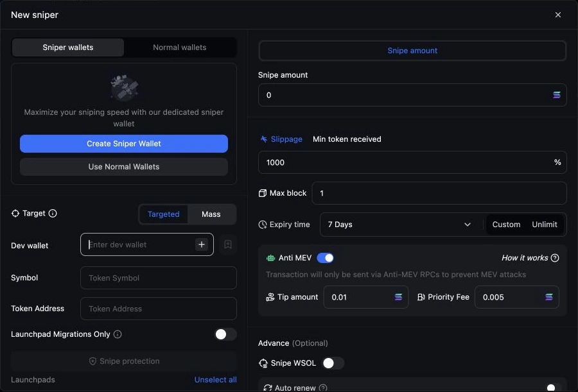Image resolution: width=578 pixels, height=392 pixels.
Task: Click the Target info icon
Action: [53, 213]
